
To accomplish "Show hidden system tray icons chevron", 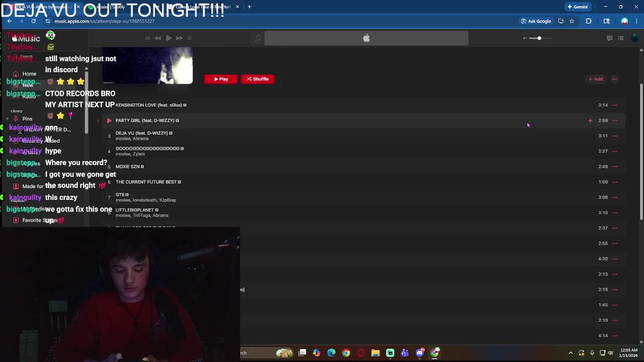I will coord(570,353).
